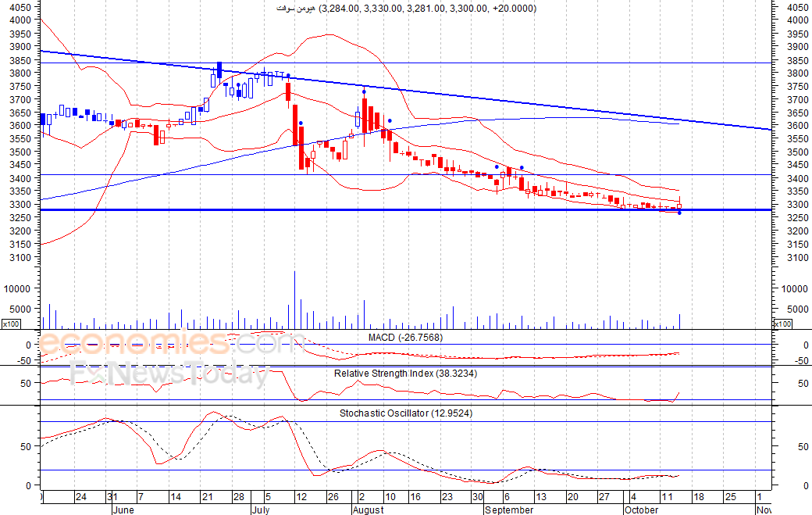
Task: Click the right x100 volume scale box
Action: coord(782,324)
